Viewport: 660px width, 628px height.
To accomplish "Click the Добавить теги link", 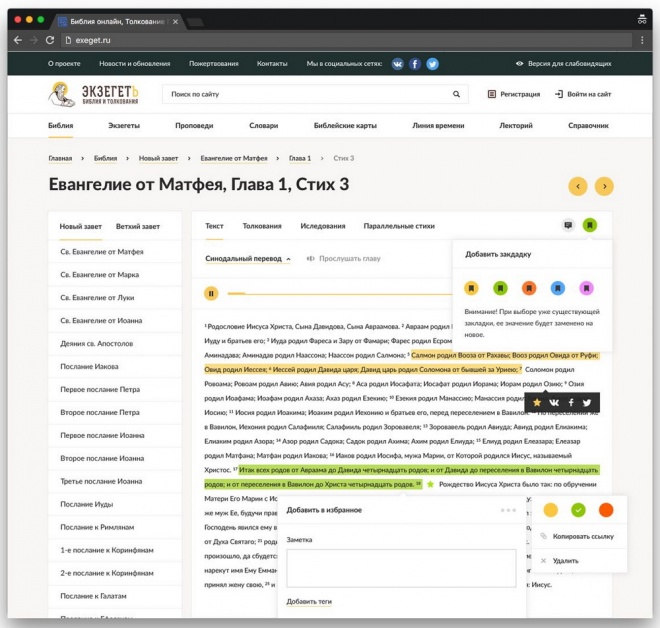I will [309, 601].
